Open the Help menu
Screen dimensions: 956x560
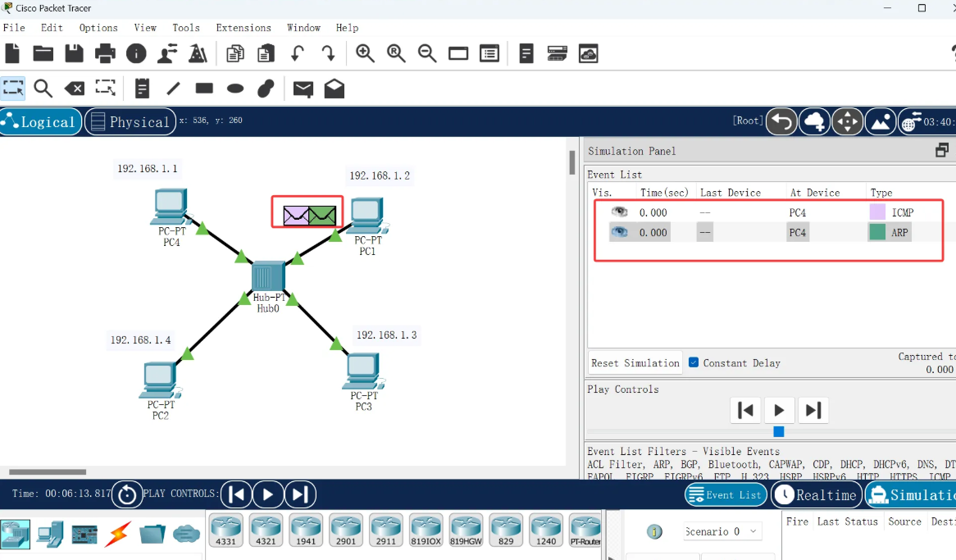click(x=347, y=27)
